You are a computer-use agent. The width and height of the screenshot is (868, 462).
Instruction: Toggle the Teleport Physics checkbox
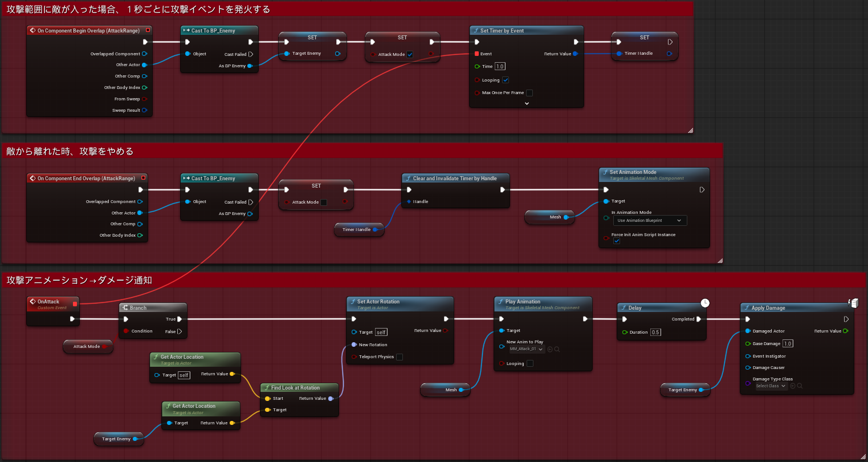point(400,357)
